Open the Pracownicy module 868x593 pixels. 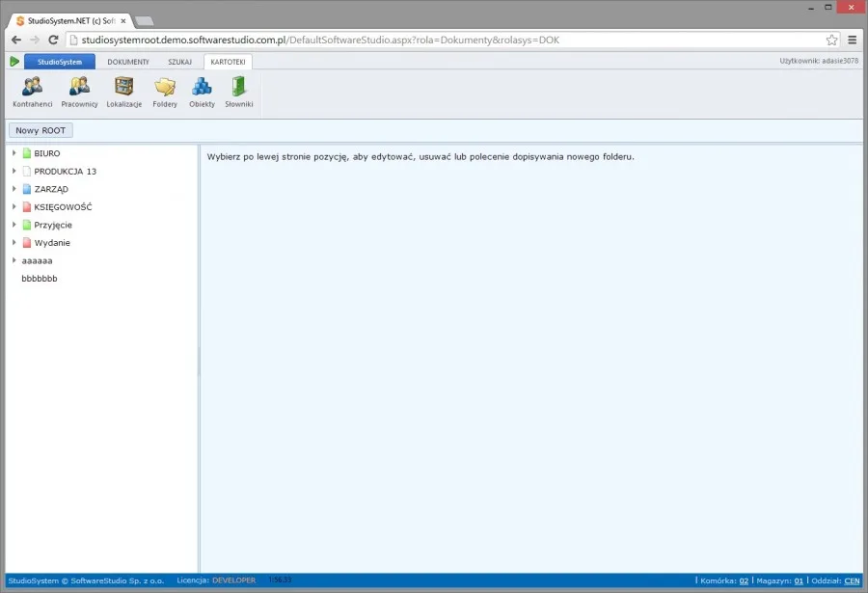pyautogui.click(x=79, y=93)
